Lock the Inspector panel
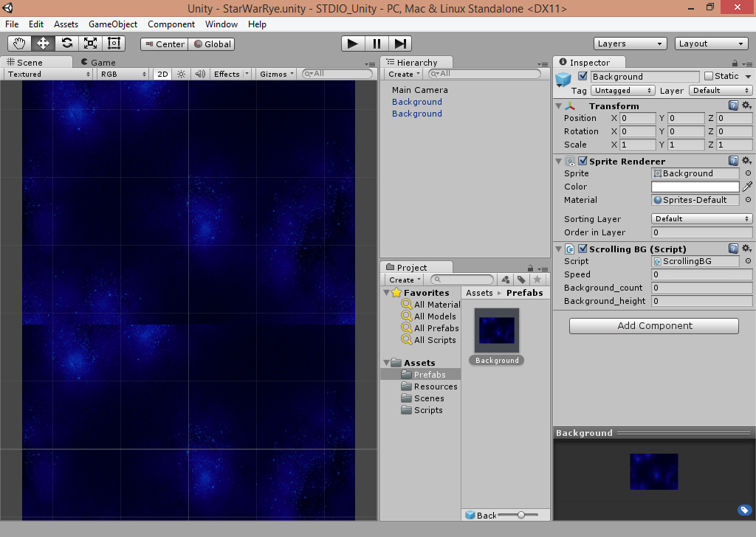This screenshot has width=756, height=537. pyautogui.click(x=735, y=63)
